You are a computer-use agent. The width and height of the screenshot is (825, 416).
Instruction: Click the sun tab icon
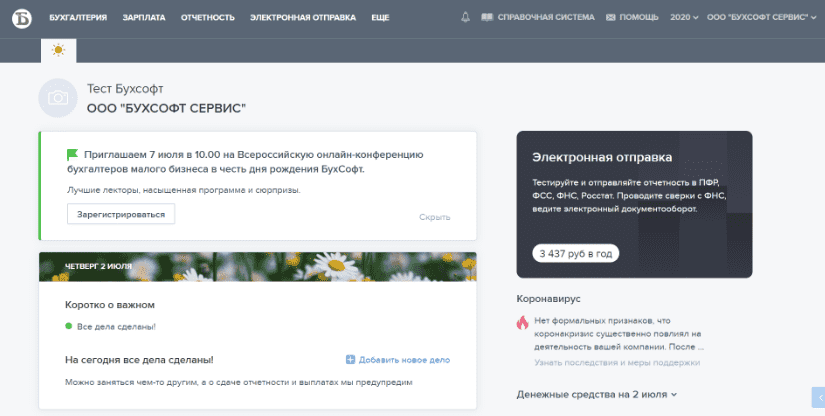click(58, 50)
